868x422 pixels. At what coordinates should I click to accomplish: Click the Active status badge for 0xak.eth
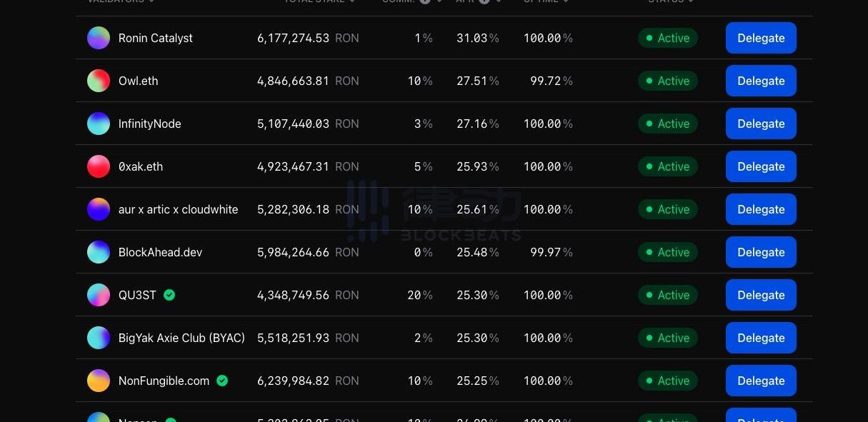click(x=667, y=166)
